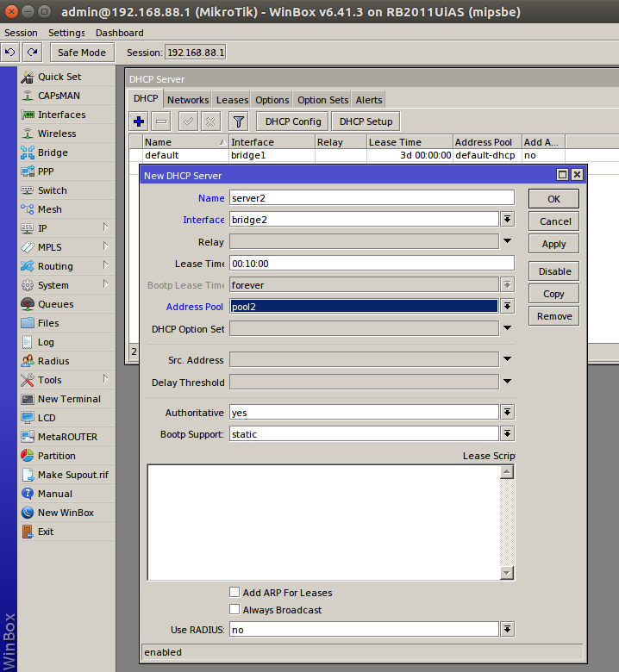Open Quick Set in sidebar
The width and height of the screenshot is (619, 672).
(x=59, y=77)
